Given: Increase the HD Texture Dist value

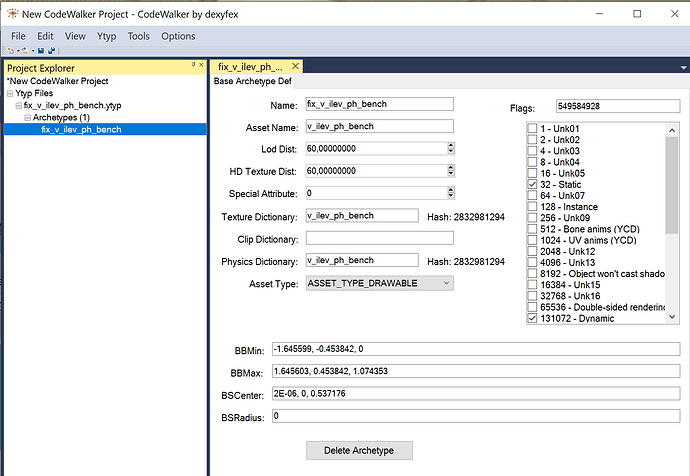Looking at the screenshot, I should click(x=451, y=168).
